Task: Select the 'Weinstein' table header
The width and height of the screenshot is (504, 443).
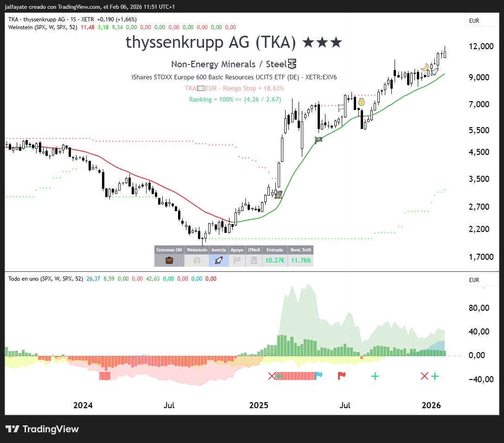Action: [x=197, y=250]
